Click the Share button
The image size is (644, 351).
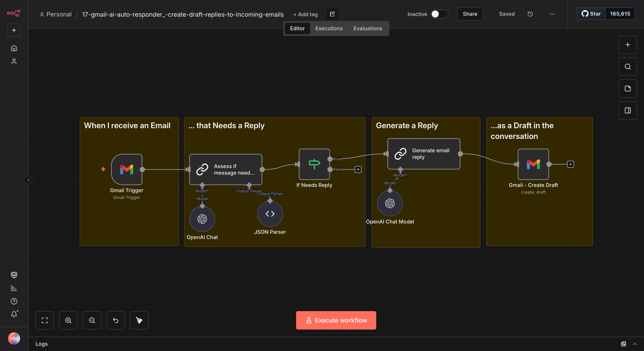click(470, 14)
